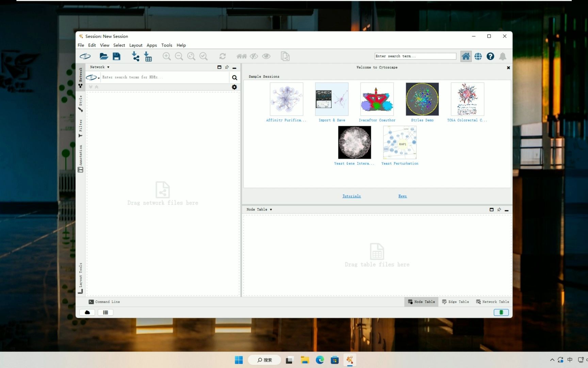The image size is (588, 368).
Task: Open the View menu
Action: pyautogui.click(x=104, y=45)
